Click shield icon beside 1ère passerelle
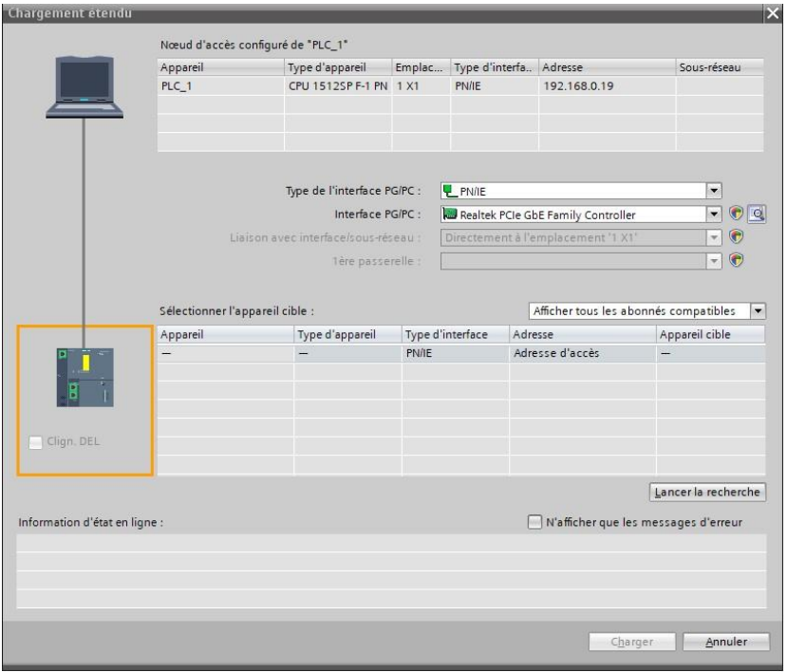 [x=736, y=260]
